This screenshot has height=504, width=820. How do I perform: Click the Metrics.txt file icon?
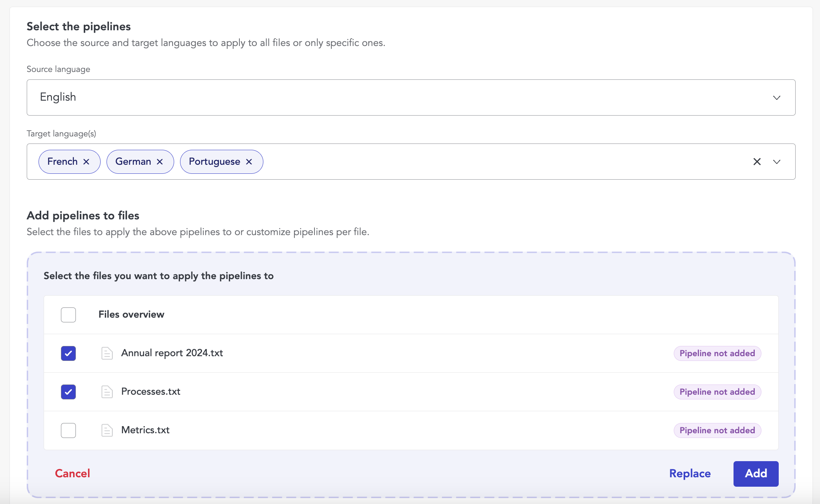[107, 430]
